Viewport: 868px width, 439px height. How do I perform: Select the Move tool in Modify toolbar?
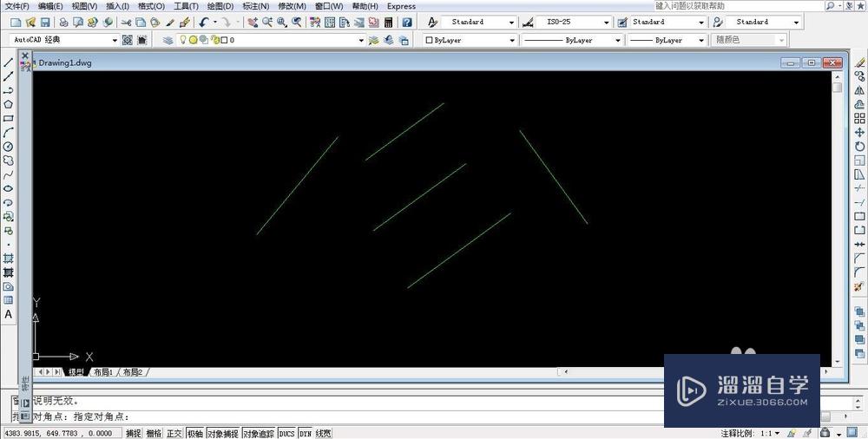click(x=859, y=133)
